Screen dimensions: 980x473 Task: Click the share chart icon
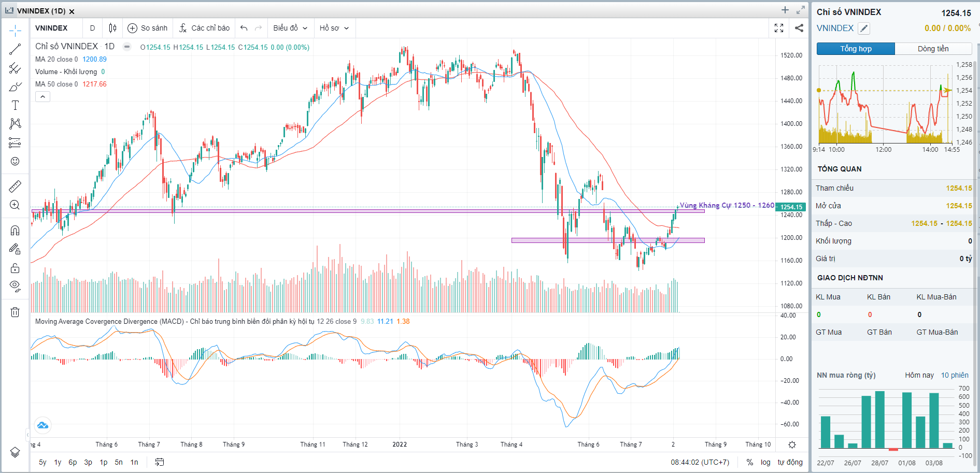tap(799, 28)
